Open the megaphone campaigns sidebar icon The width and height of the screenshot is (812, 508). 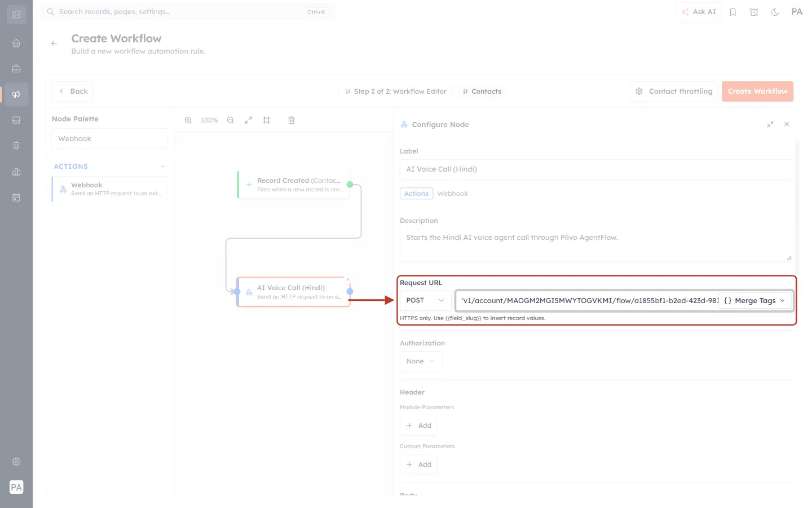tap(16, 94)
